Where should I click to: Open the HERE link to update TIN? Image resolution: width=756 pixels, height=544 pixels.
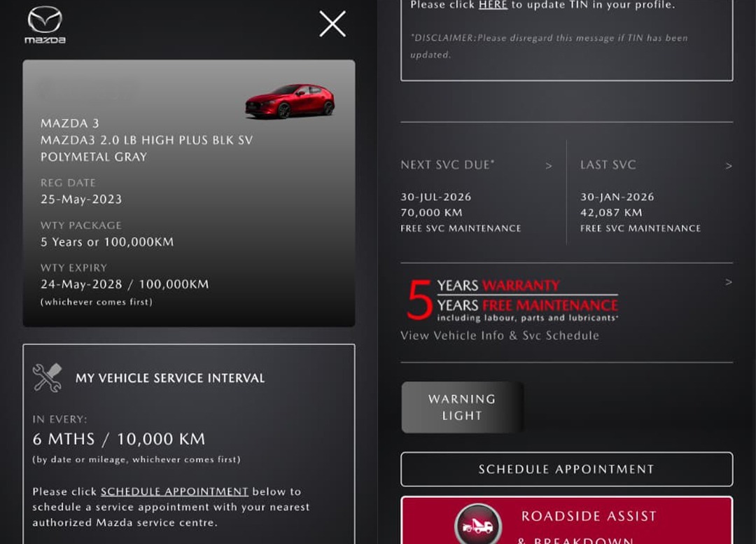(493, 6)
